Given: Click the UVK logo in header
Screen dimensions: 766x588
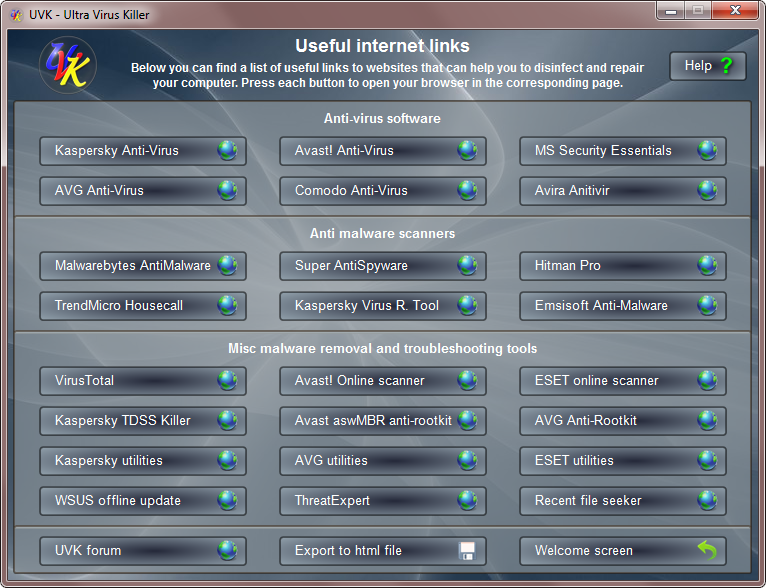Looking at the screenshot, I should pos(67,65).
